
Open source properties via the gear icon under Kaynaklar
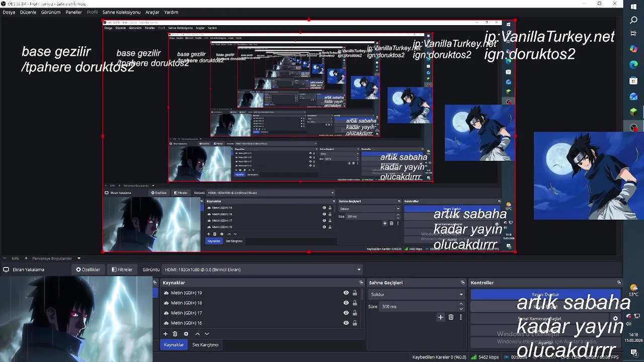click(x=186, y=334)
